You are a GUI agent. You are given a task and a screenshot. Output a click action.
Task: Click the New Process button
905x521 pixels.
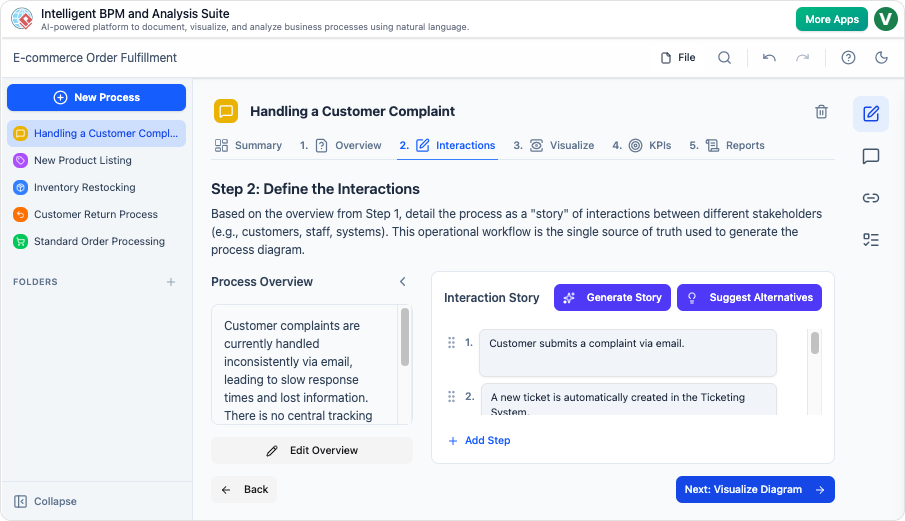pyautogui.click(x=96, y=98)
